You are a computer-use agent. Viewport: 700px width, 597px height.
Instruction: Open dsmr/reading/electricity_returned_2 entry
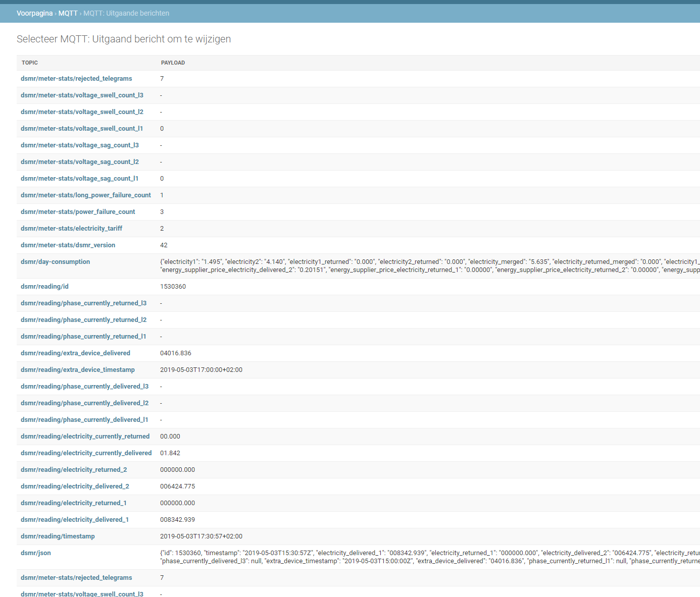pos(74,470)
